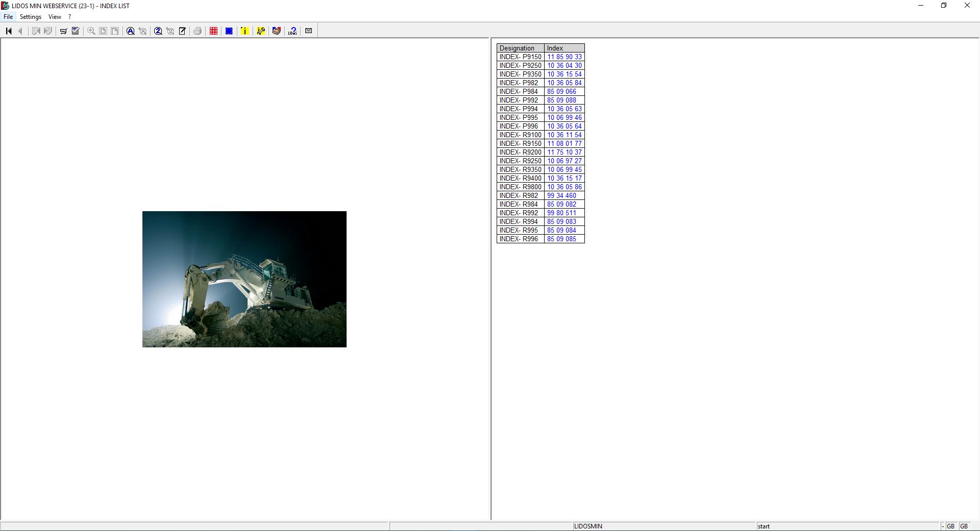Open the notepad edit icon
This screenshot has width=980, height=531.
click(x=182, y=31)
